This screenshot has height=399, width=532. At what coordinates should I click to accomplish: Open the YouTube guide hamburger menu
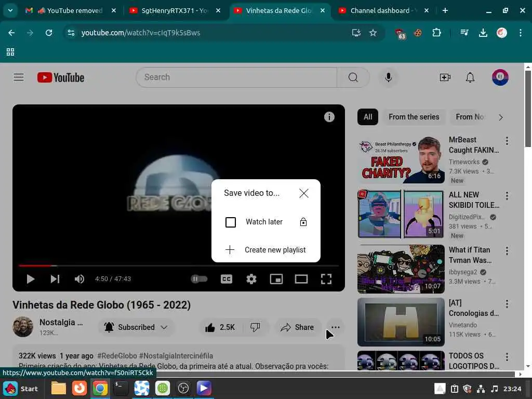pyautogui.click(x=19, y=77)
